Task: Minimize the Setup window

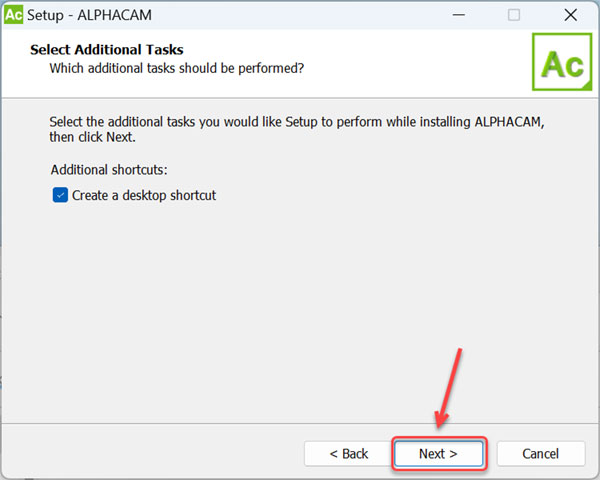Action: [x=458, y=15]
